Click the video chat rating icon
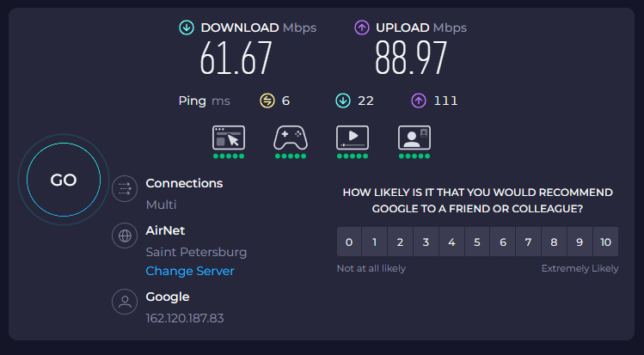The height and width of the screenshot is (355, 644). coord(414,138)
